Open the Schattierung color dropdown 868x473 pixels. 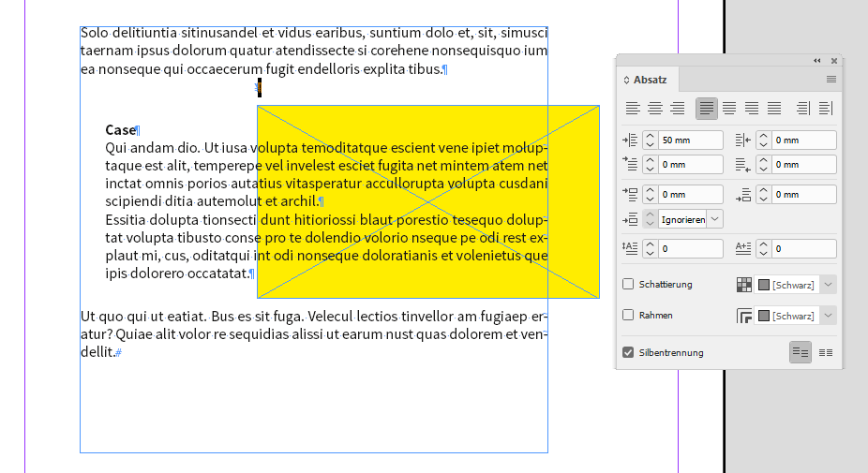point(828,285)
